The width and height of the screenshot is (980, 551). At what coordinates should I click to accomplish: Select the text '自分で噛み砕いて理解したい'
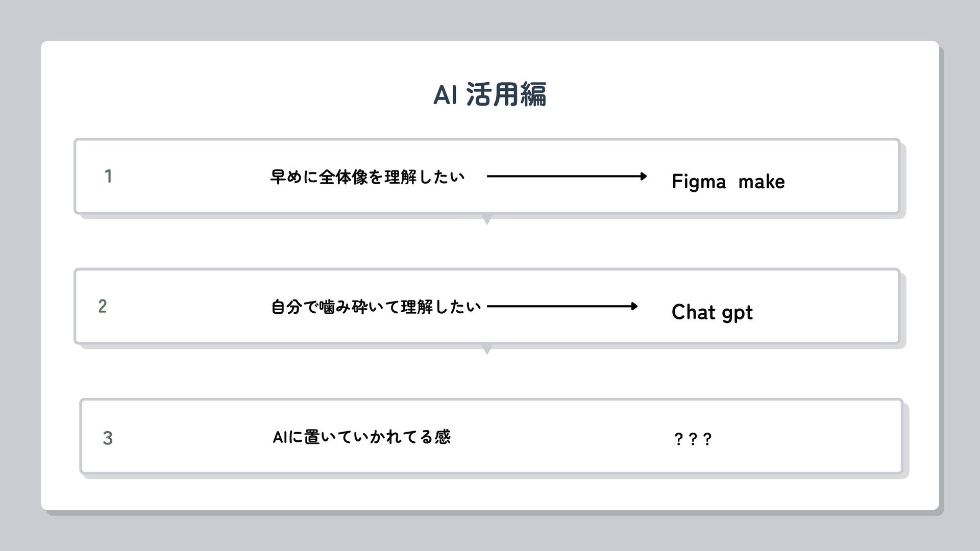point(376,307)
